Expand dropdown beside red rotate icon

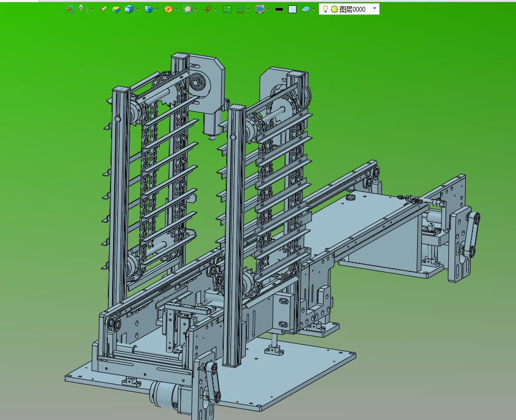pyautogui.click(x=216, y=10)
